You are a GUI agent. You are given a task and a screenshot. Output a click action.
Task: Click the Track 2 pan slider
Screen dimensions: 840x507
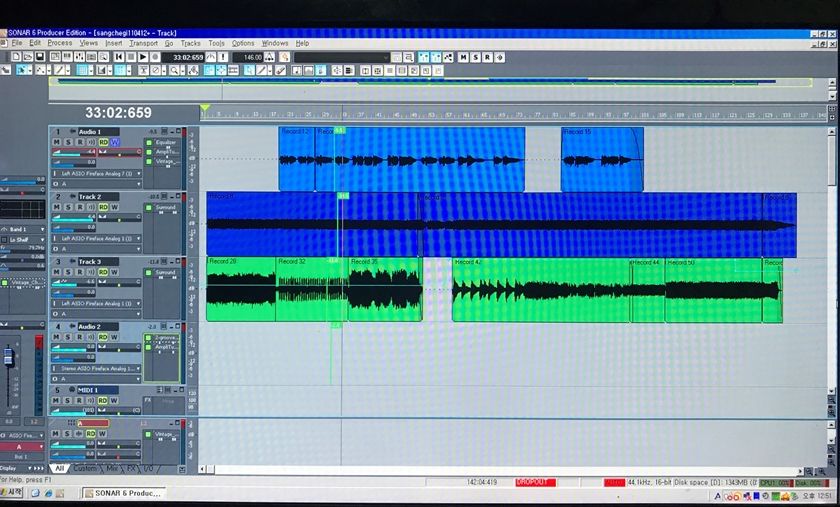tap(120, 218)
